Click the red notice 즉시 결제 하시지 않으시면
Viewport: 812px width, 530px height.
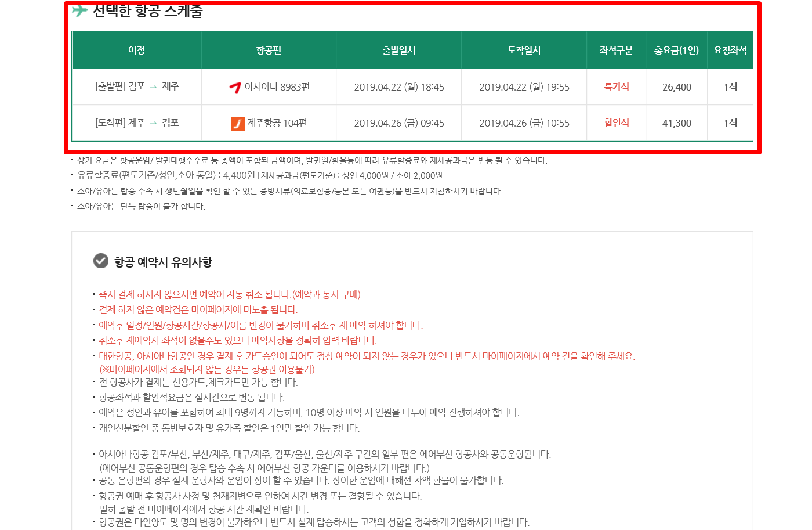(230, 295)
